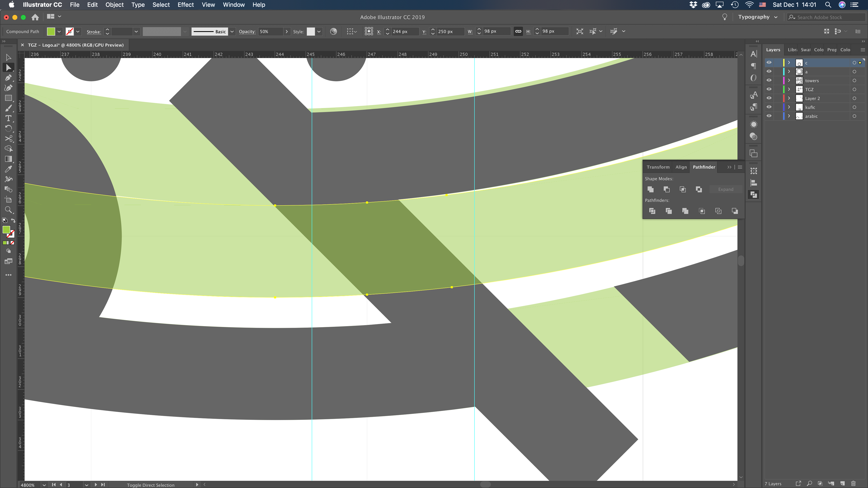This screenshot has width=868, height=488.
Task: Hide the a layer
Action: coord(769,71)
